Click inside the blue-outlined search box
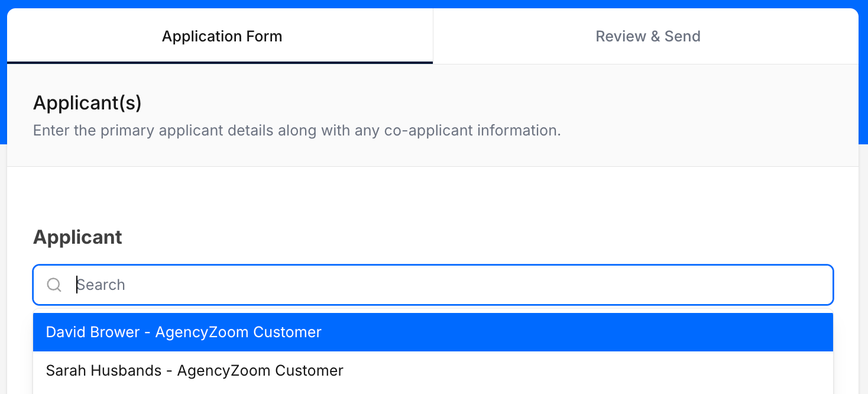The image size is (868, 394). click(449, 285)
